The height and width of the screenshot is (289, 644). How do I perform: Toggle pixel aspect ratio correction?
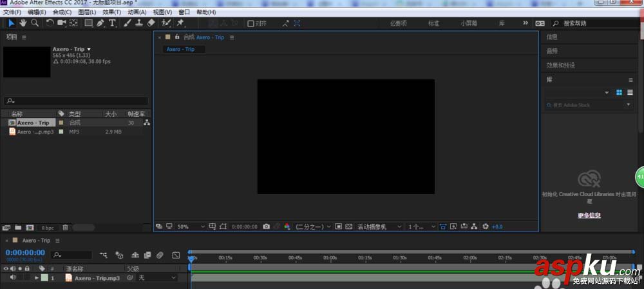tap(443, 227)
